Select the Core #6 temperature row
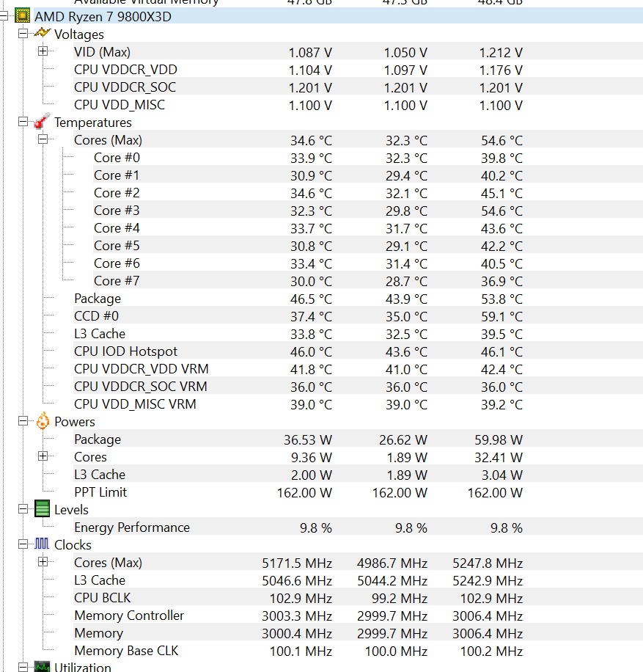This screenshot has width=643, height=672. pyautogui.click(x=368, y=263)
